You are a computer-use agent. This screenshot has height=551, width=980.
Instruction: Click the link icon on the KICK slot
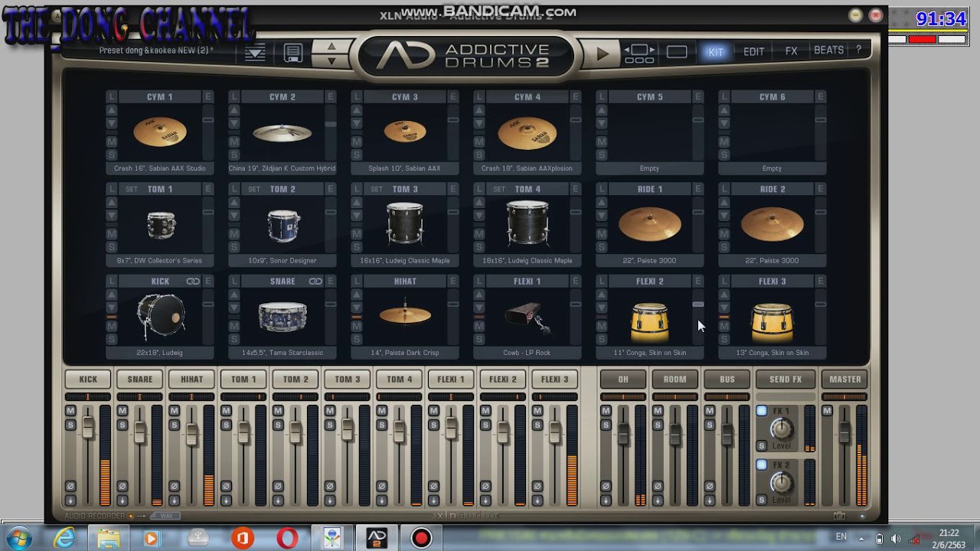point(193,282)
